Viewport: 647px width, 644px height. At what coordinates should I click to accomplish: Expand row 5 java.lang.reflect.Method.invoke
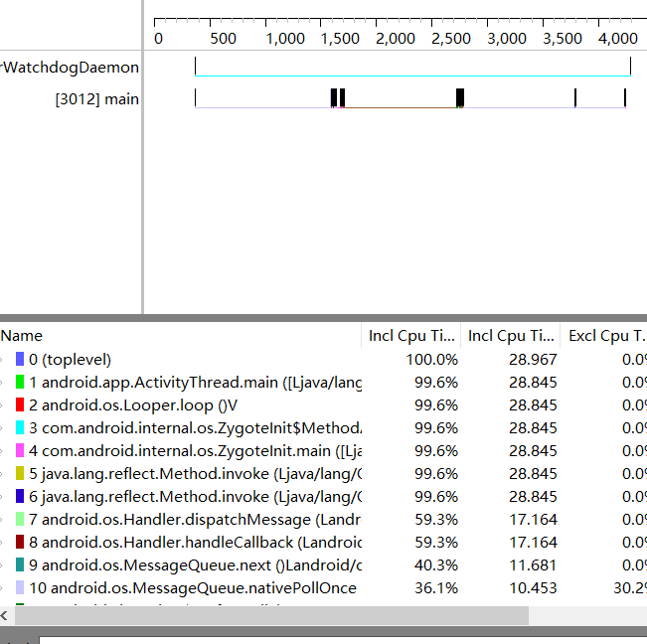point(2,474)
